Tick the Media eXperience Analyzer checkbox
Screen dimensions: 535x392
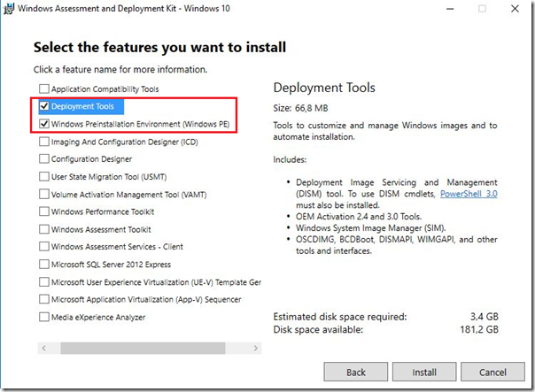coord(44,317)
